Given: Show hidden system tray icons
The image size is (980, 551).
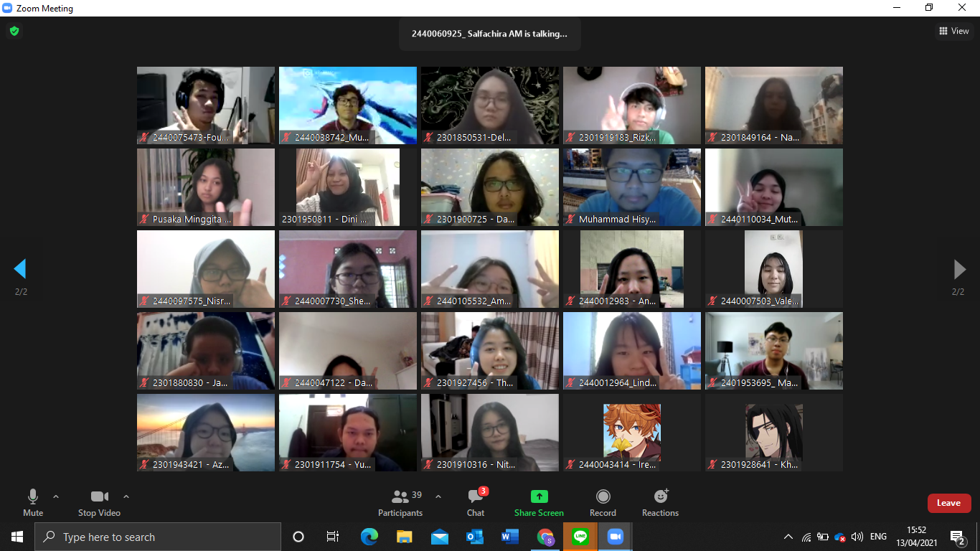Looking at the screenshot, I should [788, 537].
